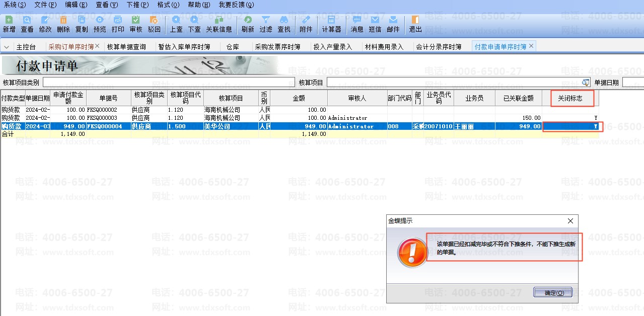Click the 关联信息 toolbar icon
The width and height of the screenshot is (644, 316).
[219, 24]
